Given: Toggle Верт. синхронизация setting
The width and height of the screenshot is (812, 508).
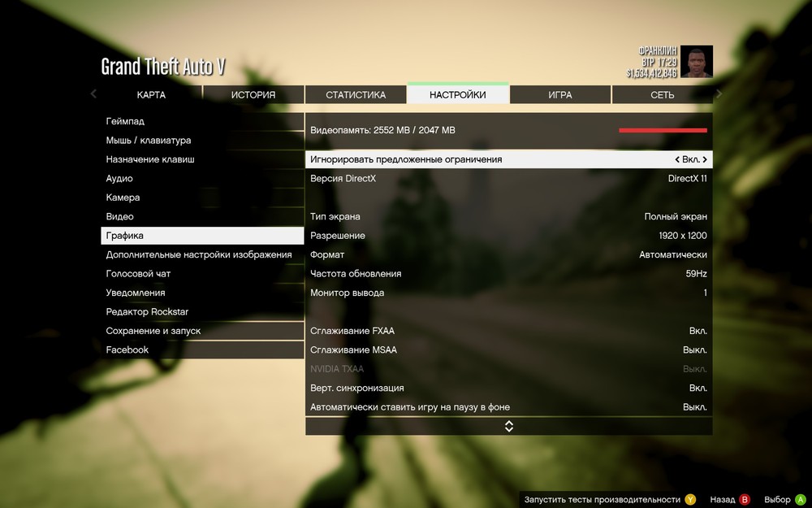Looking at the screenshot, I should pos(509,388).
